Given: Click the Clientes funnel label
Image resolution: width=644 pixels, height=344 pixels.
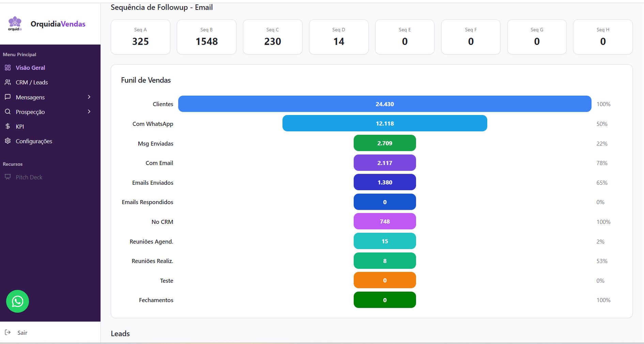Looking at the screenshot, I should tap(163, 104).
